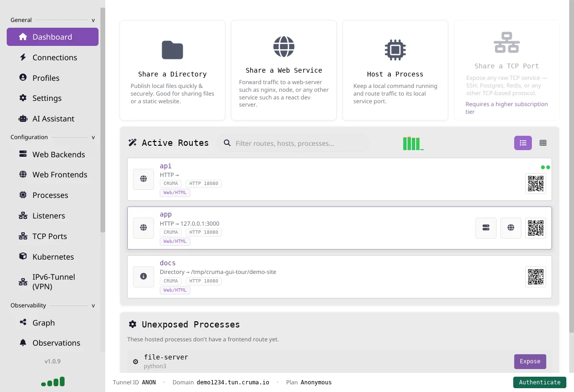Viewport: 574px width, 392px height.
Task: Click the Tunnel ID ANON value
Action: click(x=149, y=382)
